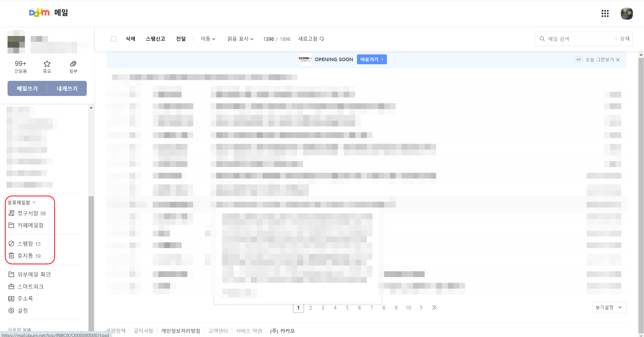Open the 읽음 표시 dropdown
The image size is (644, 337).
(240, 39)
